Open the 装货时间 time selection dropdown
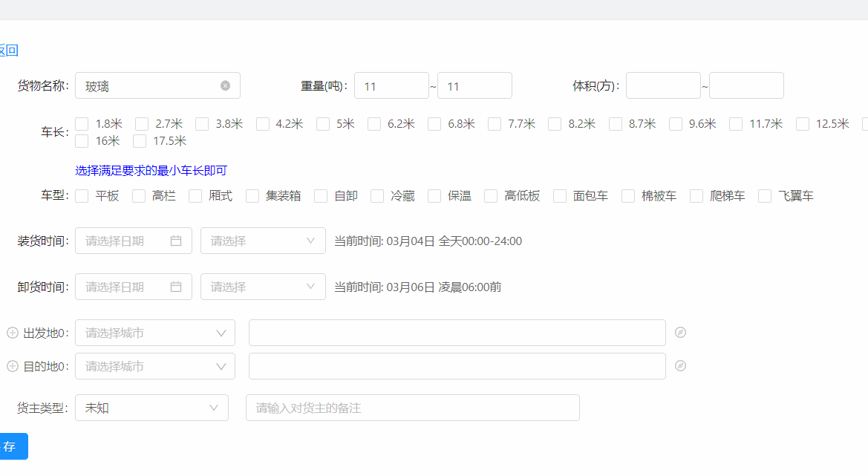The height and width of the screenshot is (476, 868). tap(263, 240)
